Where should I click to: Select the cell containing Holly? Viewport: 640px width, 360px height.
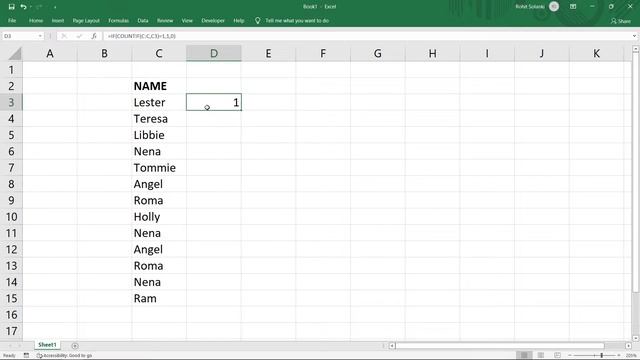click(159, 217)
